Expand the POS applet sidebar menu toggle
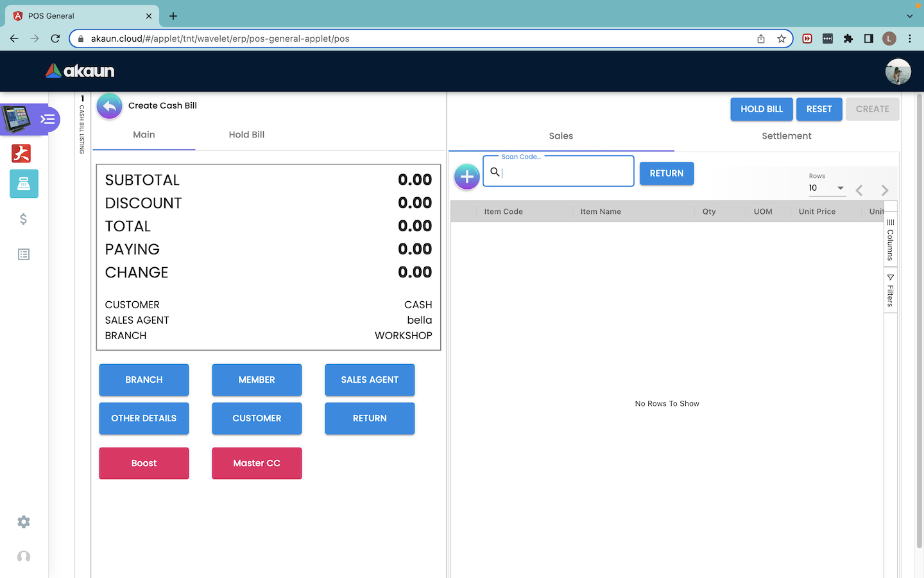 click(48, 119)
